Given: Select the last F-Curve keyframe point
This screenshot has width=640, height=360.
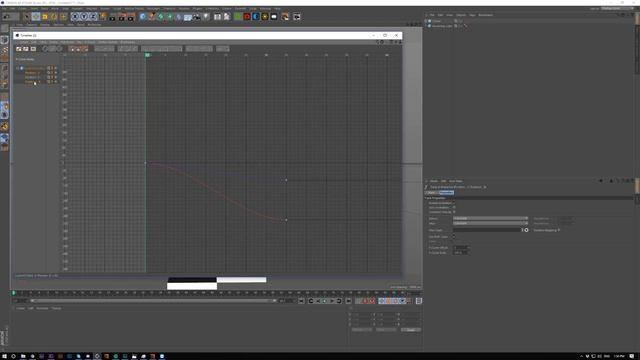Looking at the screenshot, I should [x=286, y=220].
